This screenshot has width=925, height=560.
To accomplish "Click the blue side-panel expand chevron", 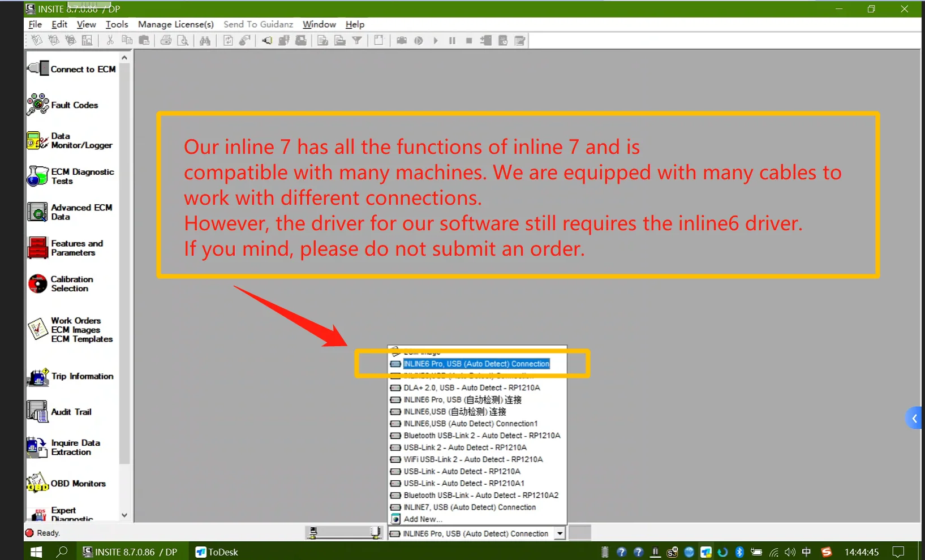I will point(914,418).
